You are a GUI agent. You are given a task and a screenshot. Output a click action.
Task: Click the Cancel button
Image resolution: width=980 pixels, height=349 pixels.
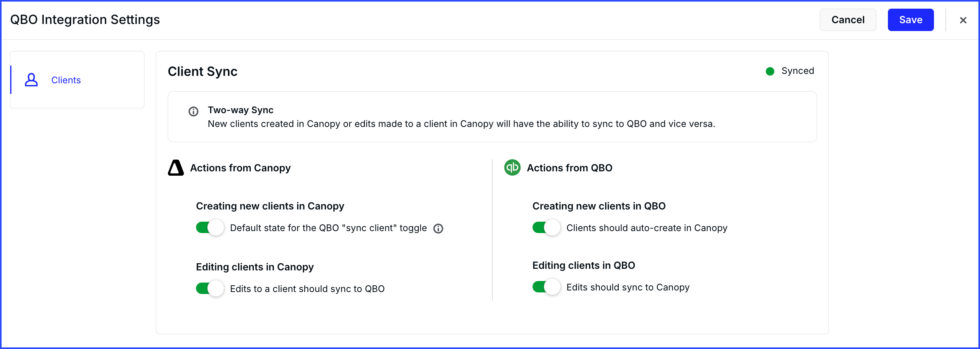click(x=848, y=20)
